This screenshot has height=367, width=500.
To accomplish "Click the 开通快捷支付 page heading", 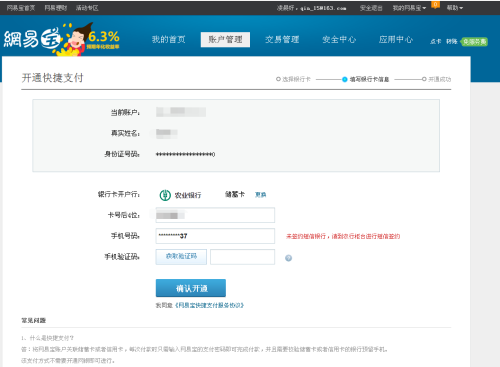I will (x=53, y=78).
